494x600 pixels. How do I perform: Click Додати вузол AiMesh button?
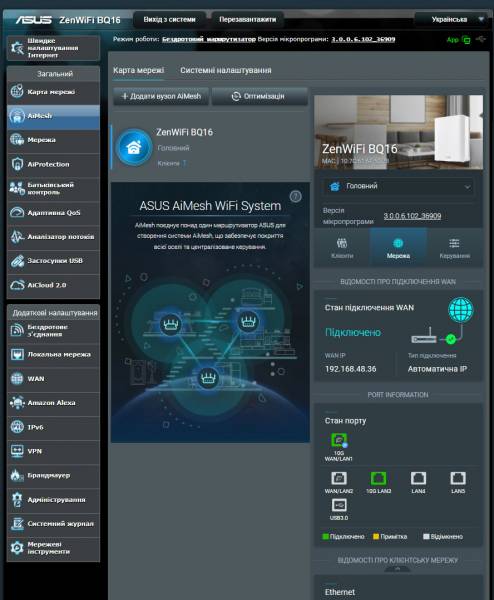[161, 96]
